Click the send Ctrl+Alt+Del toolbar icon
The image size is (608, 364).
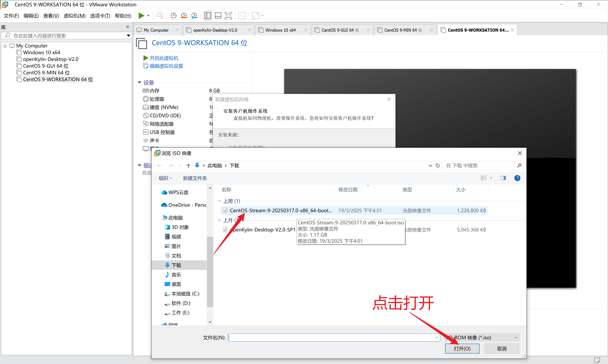point(160,16)
